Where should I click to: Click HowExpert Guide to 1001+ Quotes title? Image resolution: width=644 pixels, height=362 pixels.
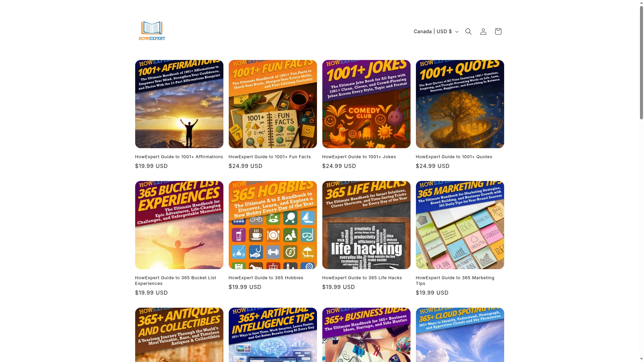pyautogui.click(x=454, y=157)
